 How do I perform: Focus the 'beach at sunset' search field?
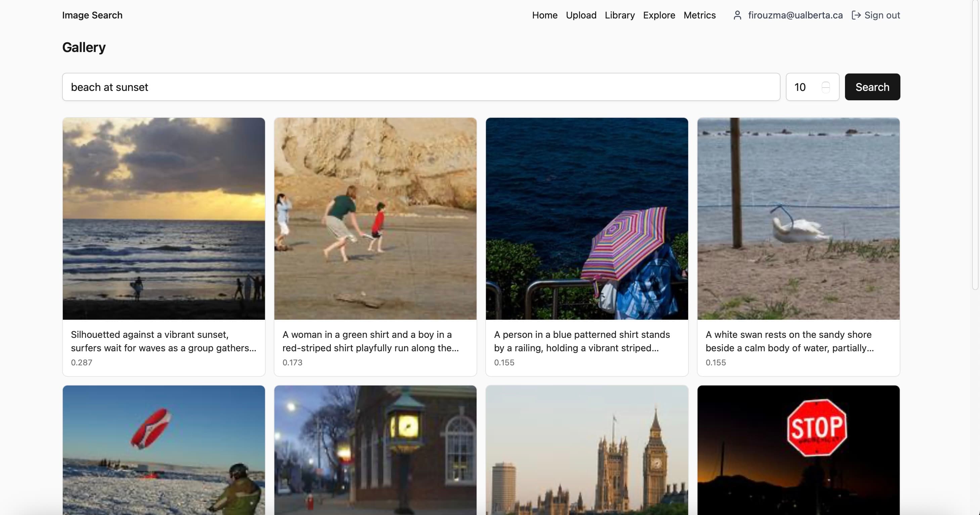point(421,87)
